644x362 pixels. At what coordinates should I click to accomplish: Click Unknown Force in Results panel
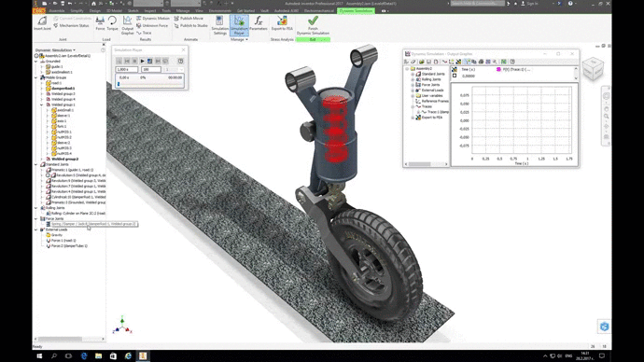152,25
